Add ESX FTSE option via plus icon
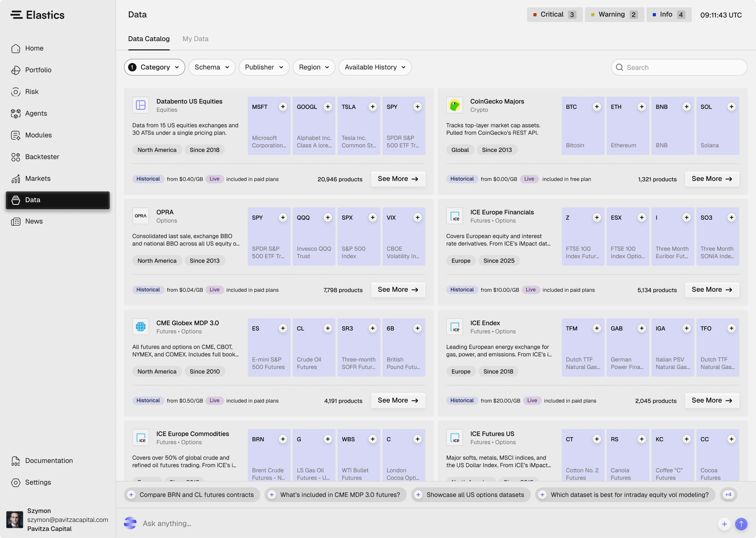 pos(642,217)
